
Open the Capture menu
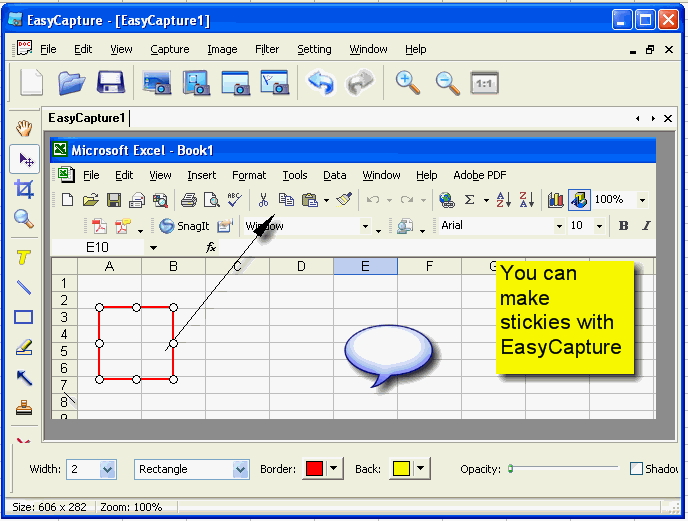[x=169, y=49]
